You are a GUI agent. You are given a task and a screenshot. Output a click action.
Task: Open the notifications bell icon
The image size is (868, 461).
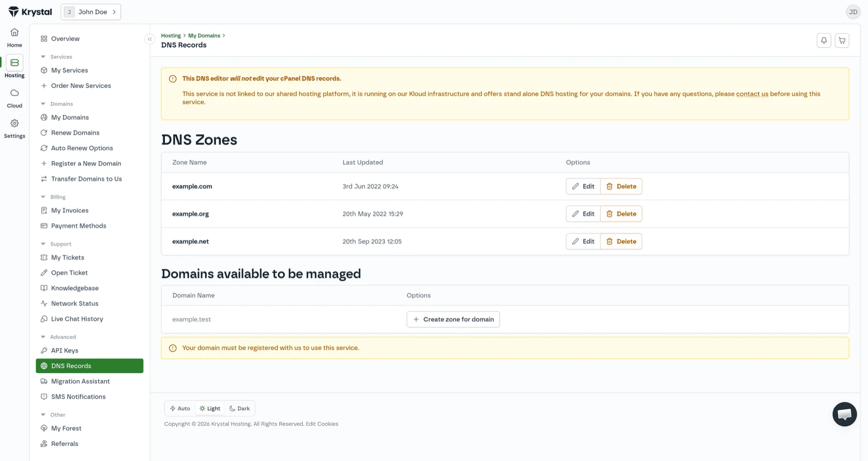[x=824, y=40]
